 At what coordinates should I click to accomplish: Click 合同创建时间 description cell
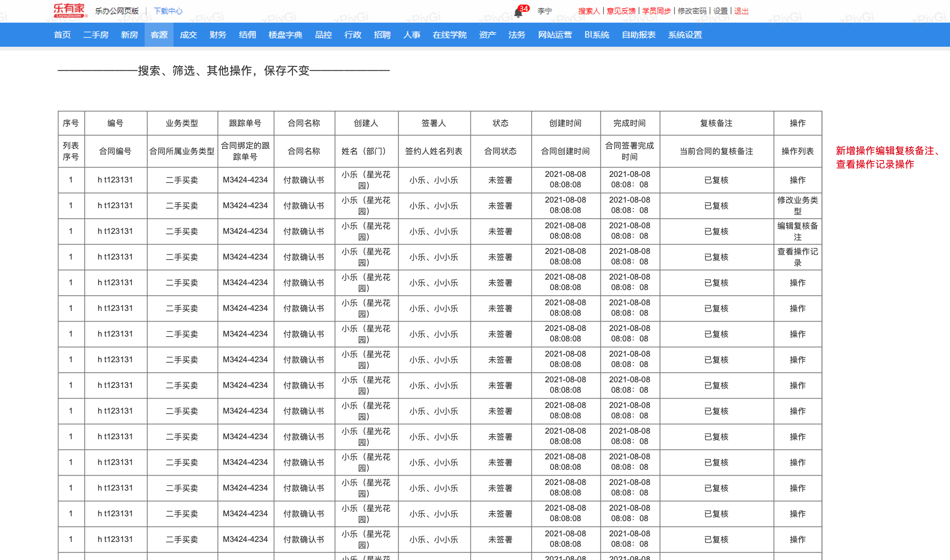(x=565, y=151)
